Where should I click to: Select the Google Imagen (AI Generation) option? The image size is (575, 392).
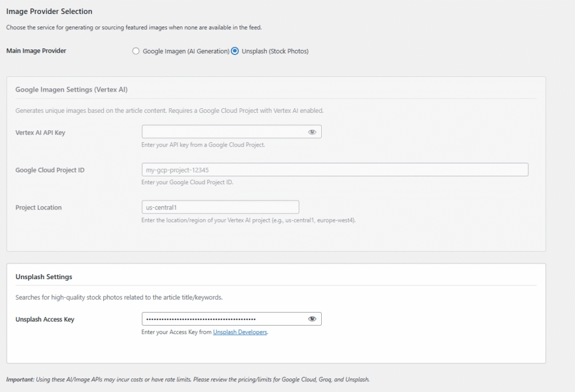coord(135,51)
